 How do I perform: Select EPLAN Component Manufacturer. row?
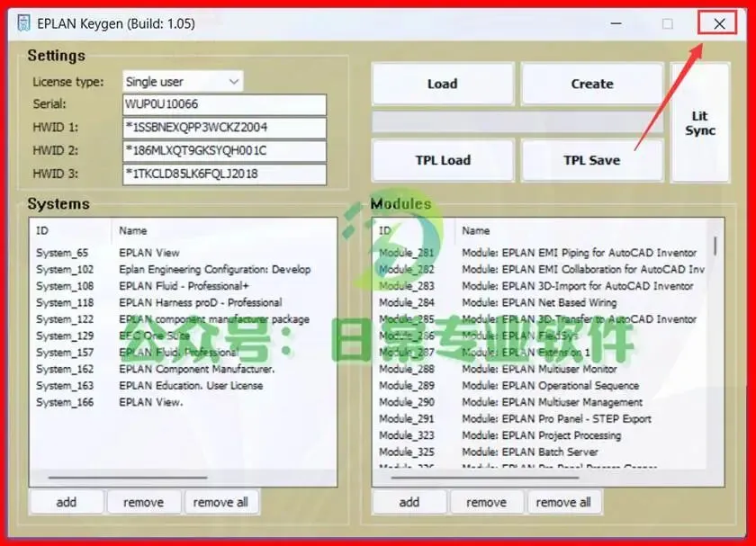(183, 369)
